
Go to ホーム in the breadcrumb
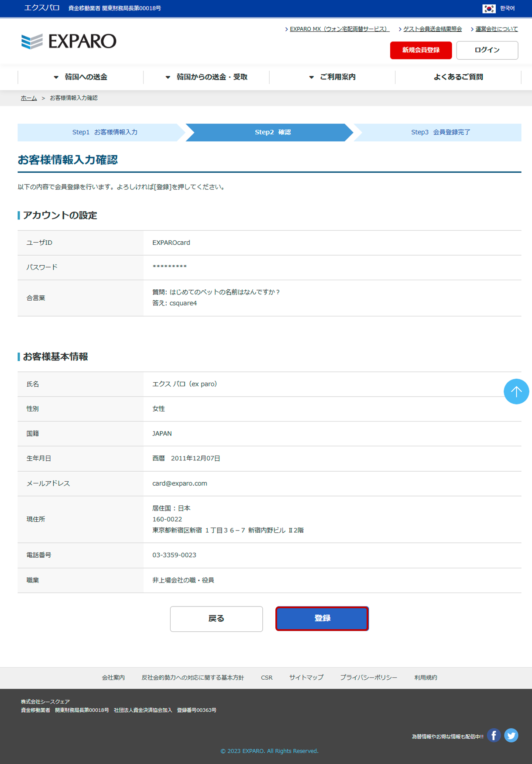[29, 98]
